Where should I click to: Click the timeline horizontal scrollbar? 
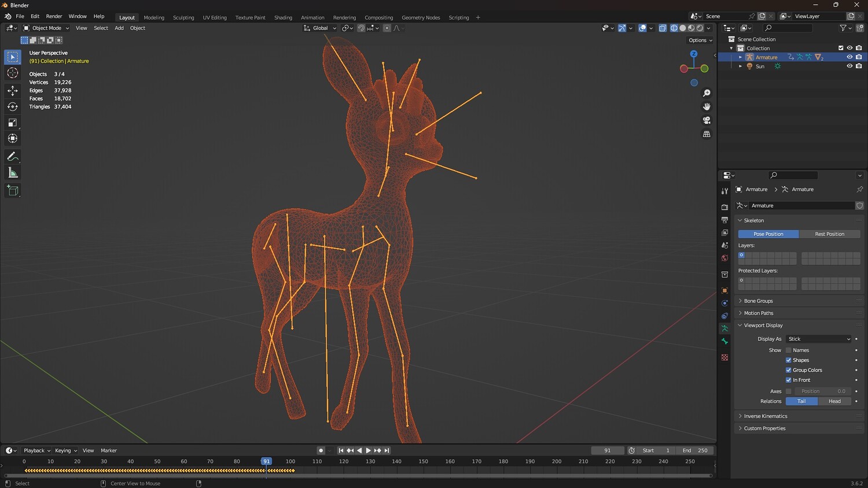pos(358,475)
